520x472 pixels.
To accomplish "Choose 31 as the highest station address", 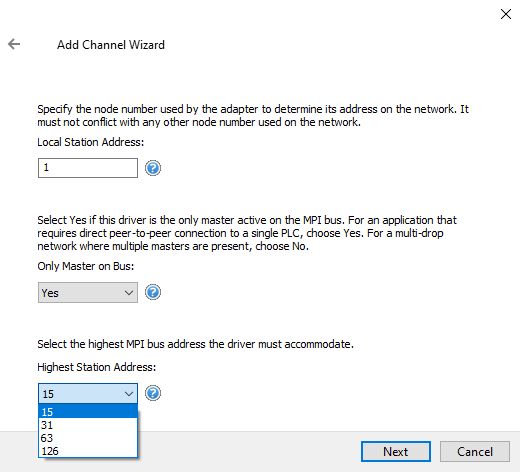I will click(88, 425).
